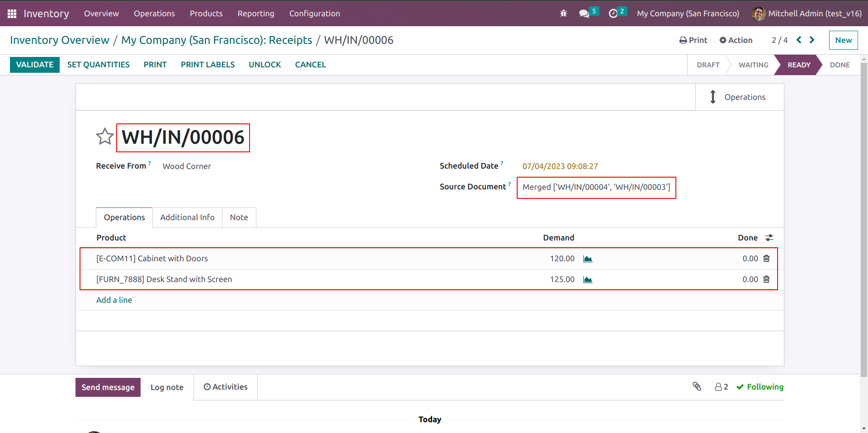Screen dimensions: 868x433
Task: Click the Scheduled Date field value
Action: [560, 166]
